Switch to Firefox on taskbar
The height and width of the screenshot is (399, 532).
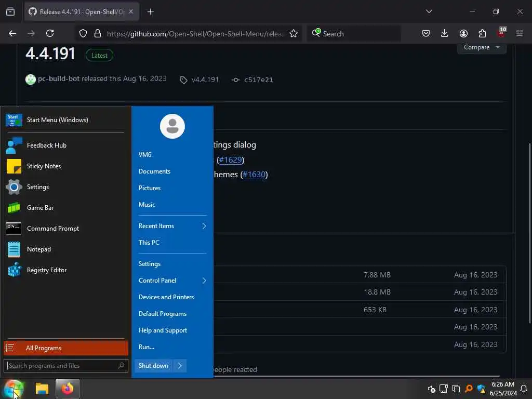67,389
